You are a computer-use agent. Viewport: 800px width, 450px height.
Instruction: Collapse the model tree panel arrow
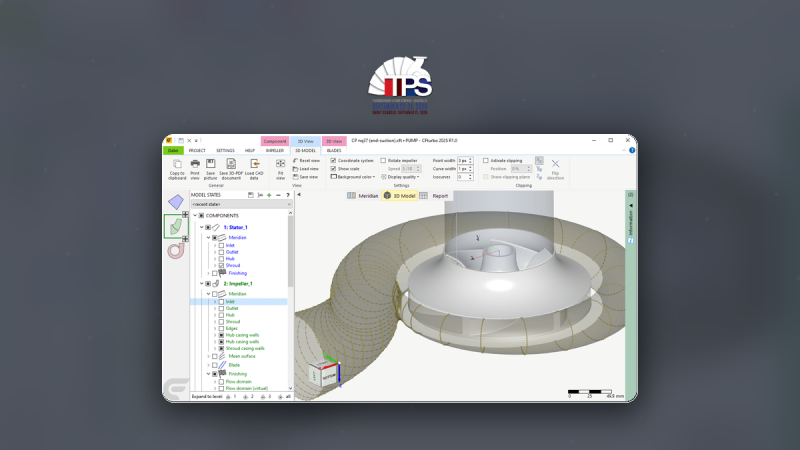(299, 194)
